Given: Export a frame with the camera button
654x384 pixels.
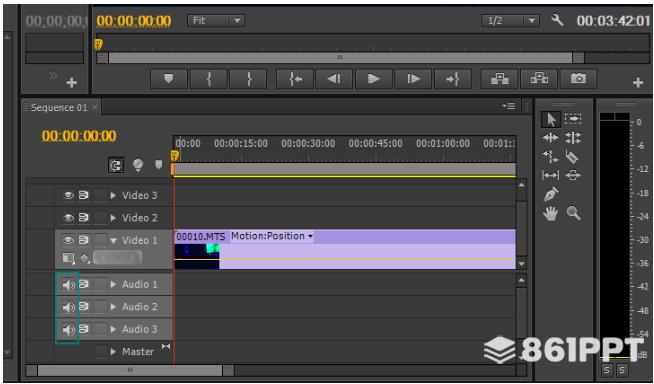Looking at the screenshot, I should (578, 78).
